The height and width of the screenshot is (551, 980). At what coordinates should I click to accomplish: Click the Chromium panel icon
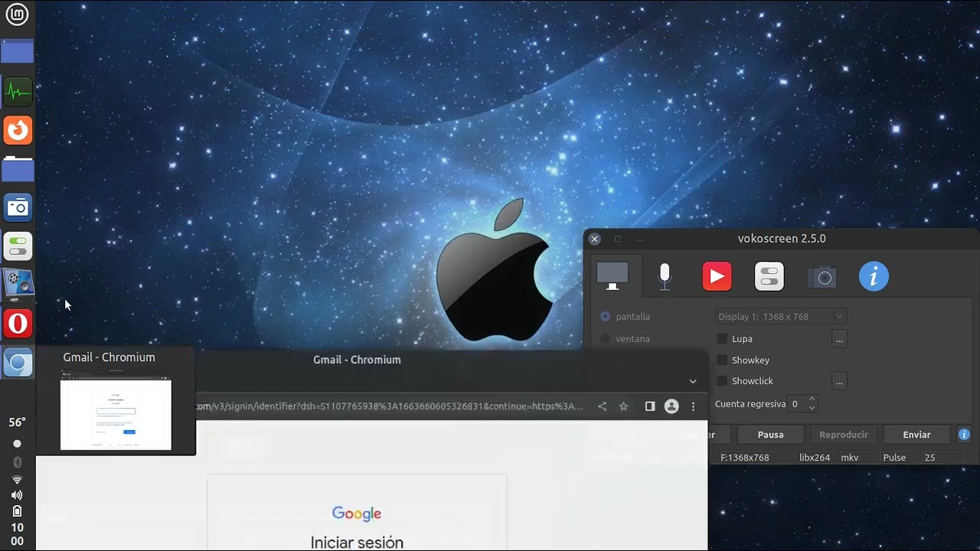pos(18,363)
